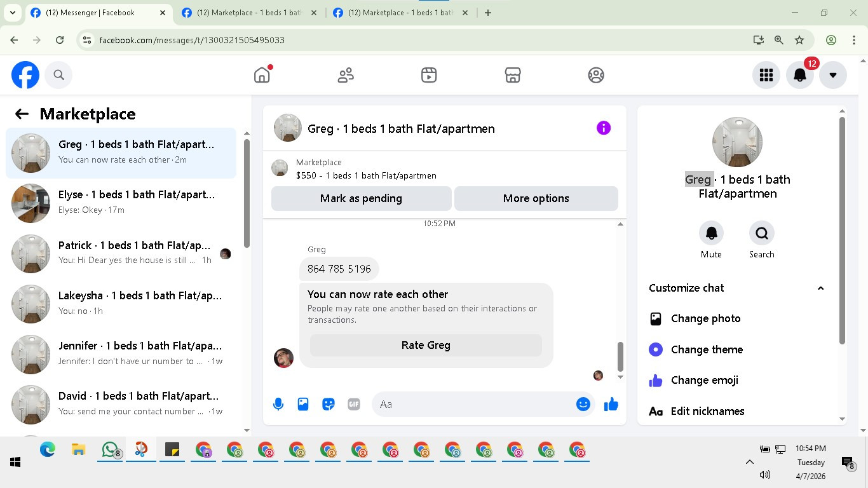Open the purple conversation information icon

(604, 128)
